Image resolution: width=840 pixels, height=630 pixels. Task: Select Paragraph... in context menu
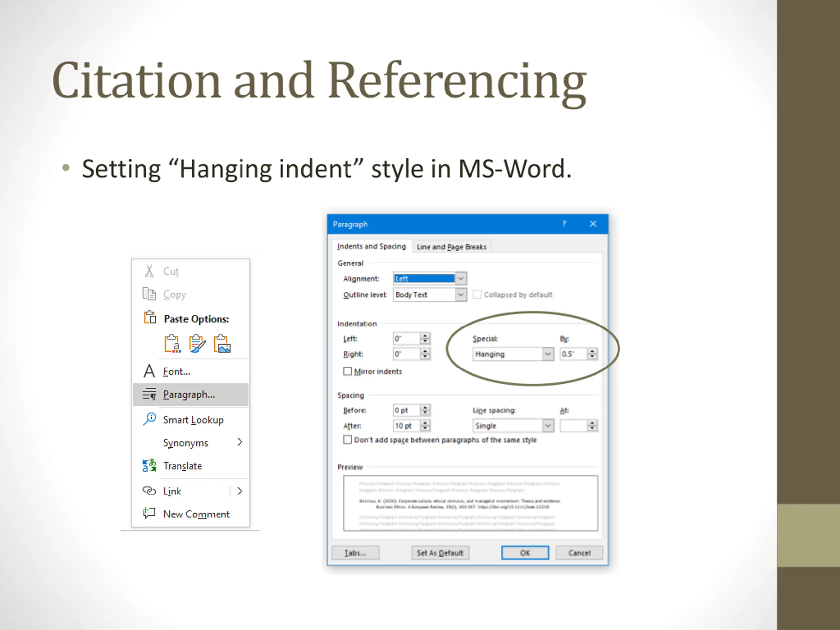191,394
